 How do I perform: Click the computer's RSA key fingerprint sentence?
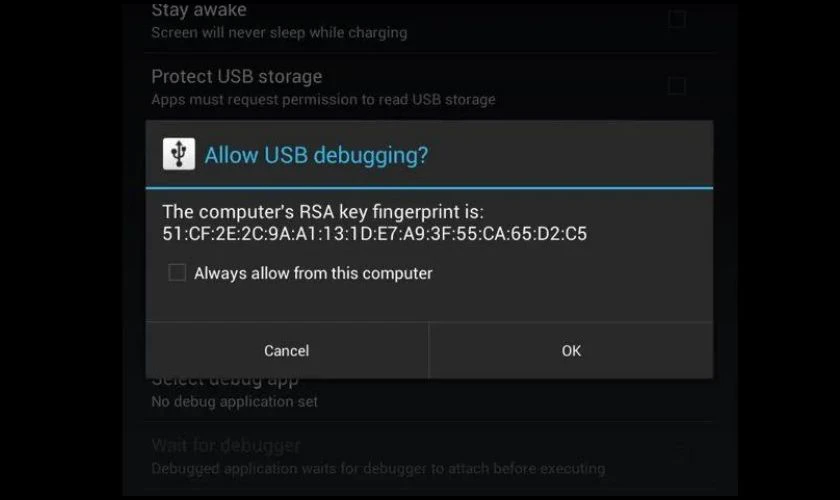point(323,212)
